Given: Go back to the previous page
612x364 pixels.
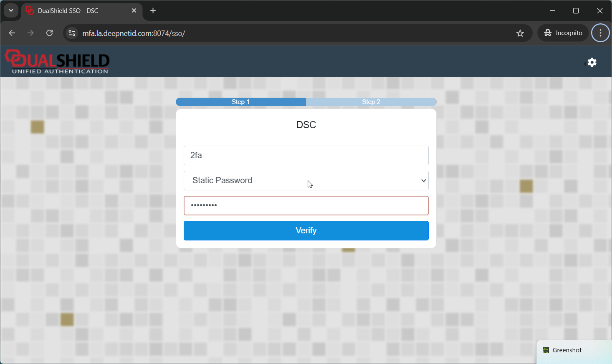Looking at the screenshot, I should coord(12,33).
